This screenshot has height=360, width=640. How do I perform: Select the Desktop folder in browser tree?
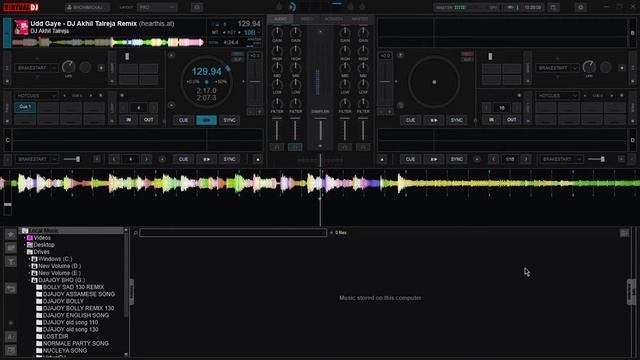click(44, 245)
